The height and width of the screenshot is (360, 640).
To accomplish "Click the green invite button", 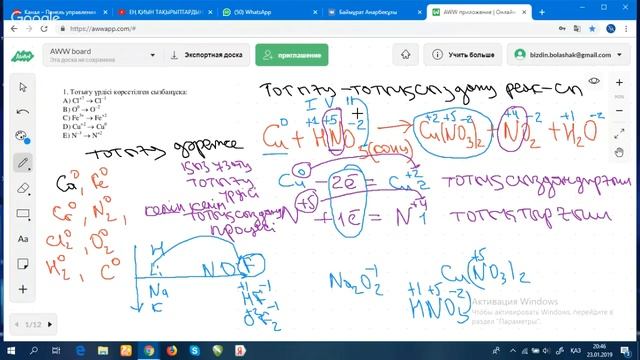I will [x=292, y=55].
